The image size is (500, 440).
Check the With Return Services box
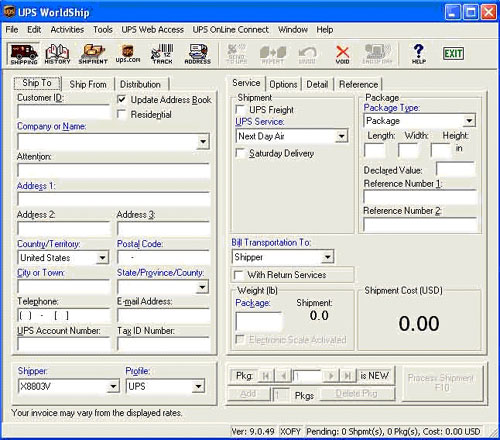point(238,275)
